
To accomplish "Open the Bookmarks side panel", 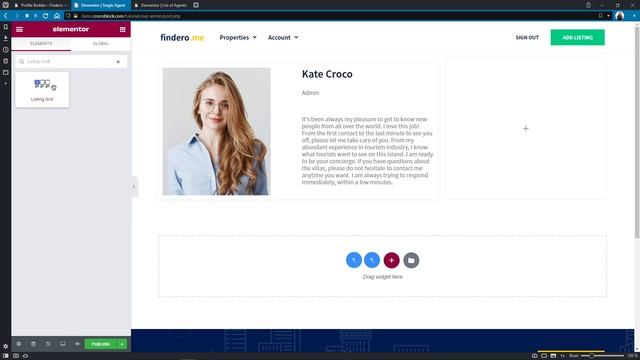I will (5, 27).
